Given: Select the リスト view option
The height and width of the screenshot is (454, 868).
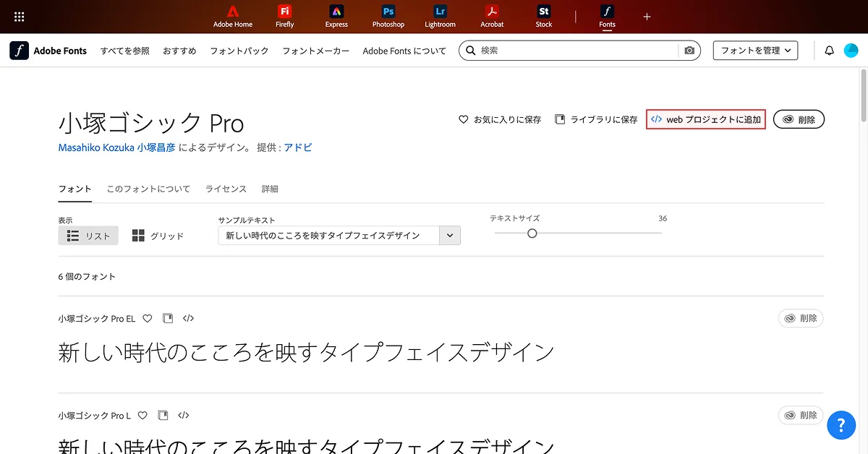Looking at the screenshot, I should 88,236.
